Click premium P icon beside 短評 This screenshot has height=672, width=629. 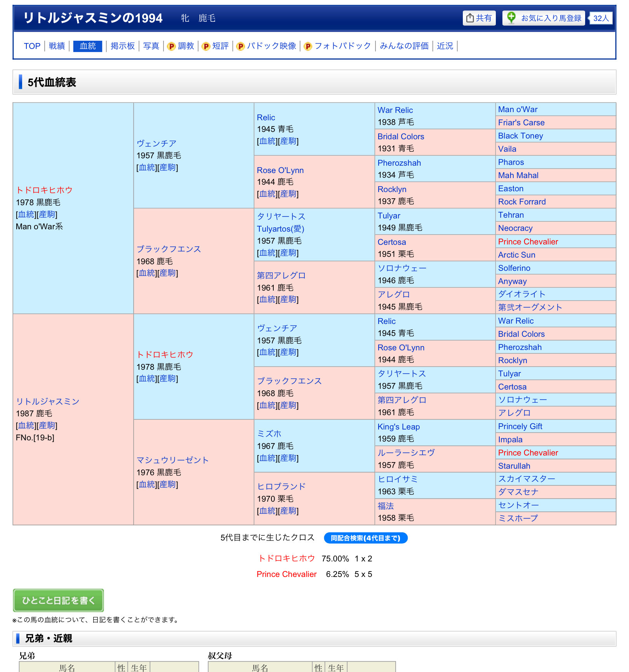point(206,46)
